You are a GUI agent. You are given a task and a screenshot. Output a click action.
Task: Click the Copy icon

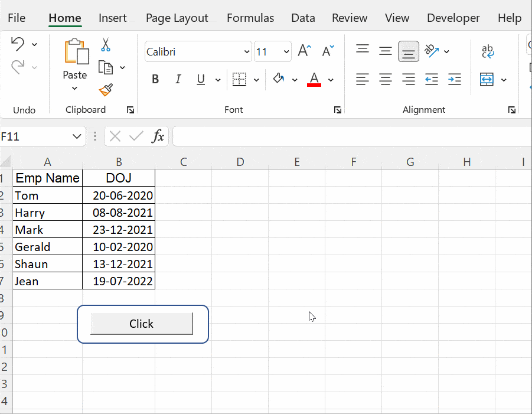point(106,67)
